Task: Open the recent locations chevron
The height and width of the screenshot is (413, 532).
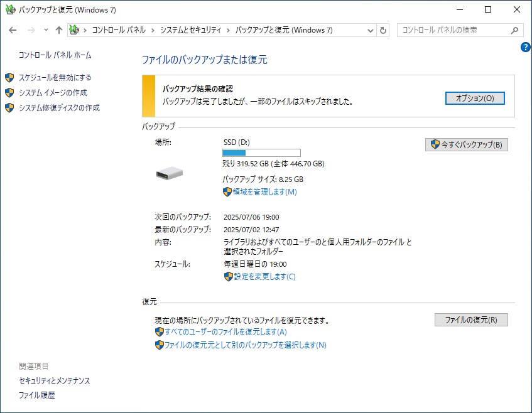Action: [46, 30]
